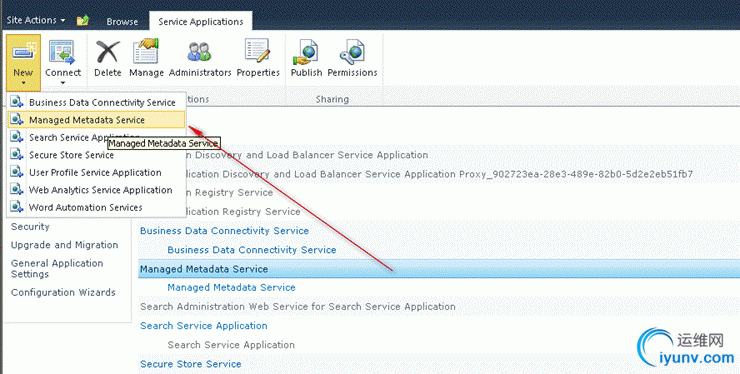Viewport: 740px width, 374px height.
Task: Select the Service Applications tab
Action: tap(201, 22)
